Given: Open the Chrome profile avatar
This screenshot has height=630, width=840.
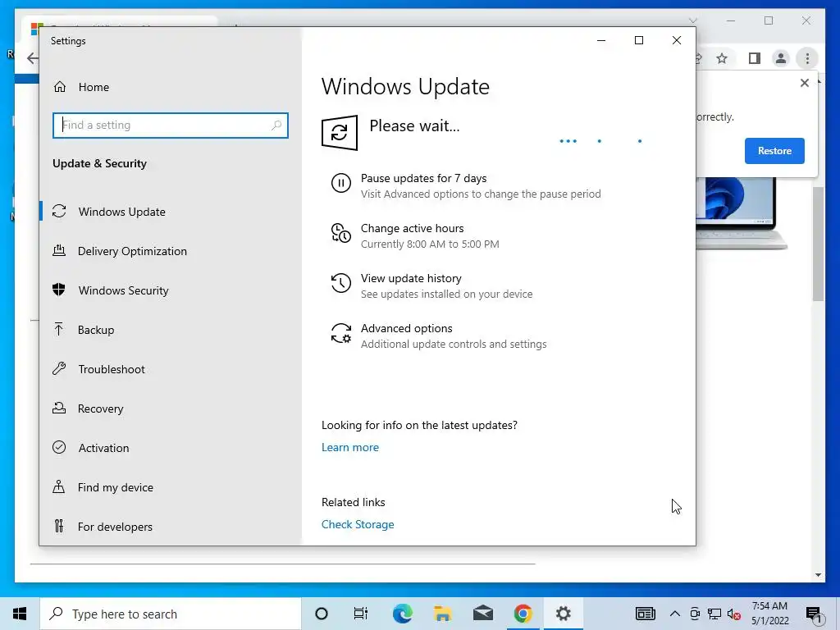Looking at the screenshot, I should pos(781,58).
